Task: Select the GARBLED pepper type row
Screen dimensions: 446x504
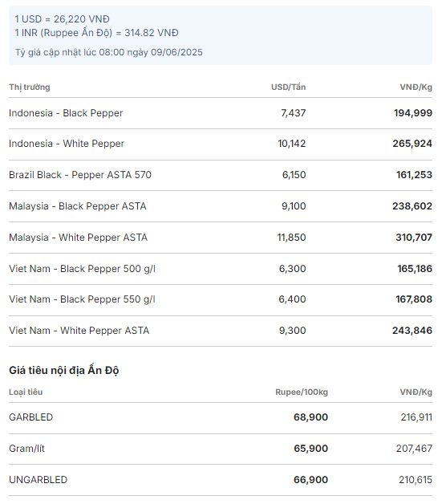Action: 221,417
